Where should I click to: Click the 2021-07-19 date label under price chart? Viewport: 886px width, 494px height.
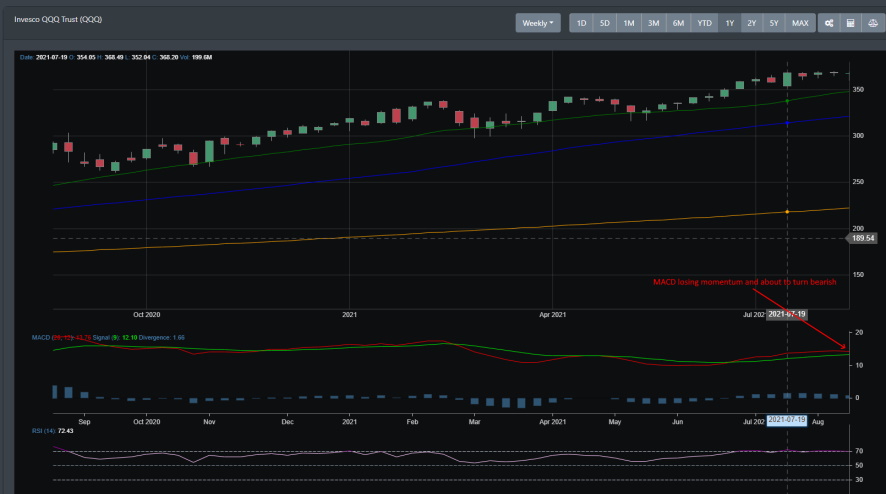pyautogui.click(x=787, y=314)
